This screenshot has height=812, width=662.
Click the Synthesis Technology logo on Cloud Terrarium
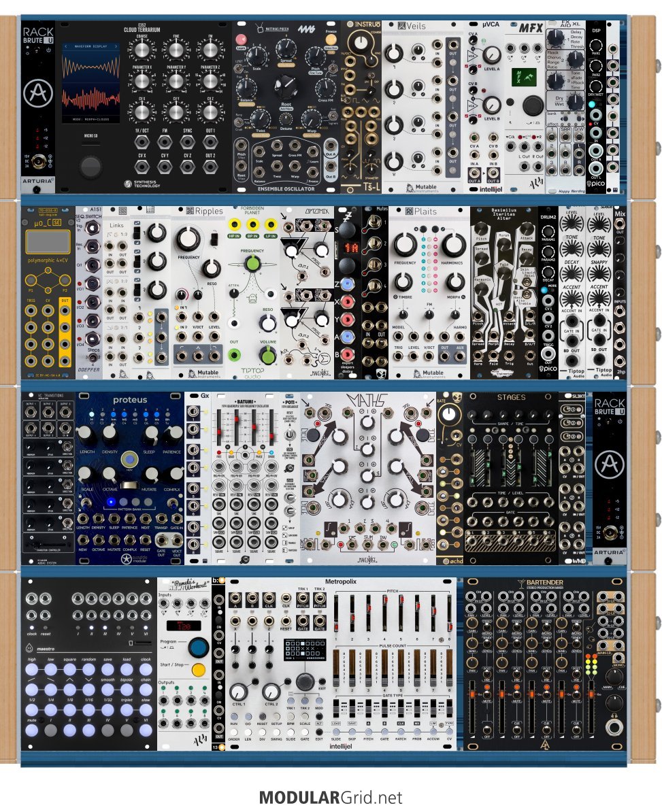pos(141,184)
